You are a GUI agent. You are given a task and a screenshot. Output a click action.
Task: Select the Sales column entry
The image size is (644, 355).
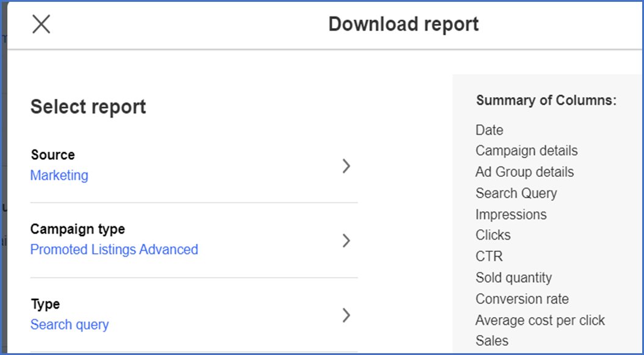(491, 340)
